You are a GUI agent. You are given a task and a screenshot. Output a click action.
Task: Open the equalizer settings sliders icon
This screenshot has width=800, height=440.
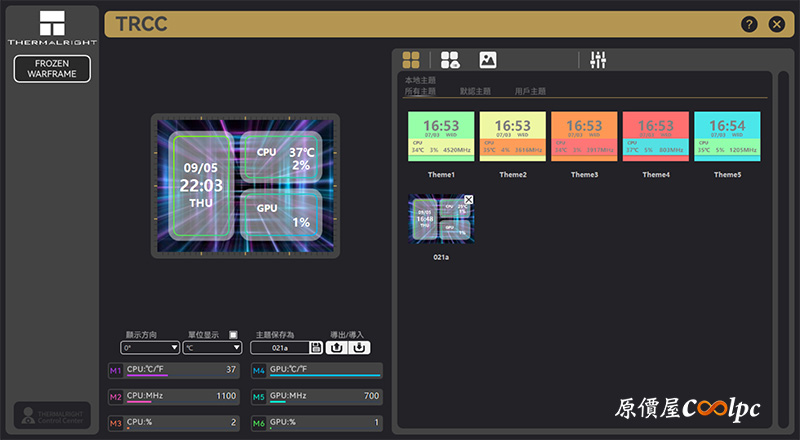598,60
